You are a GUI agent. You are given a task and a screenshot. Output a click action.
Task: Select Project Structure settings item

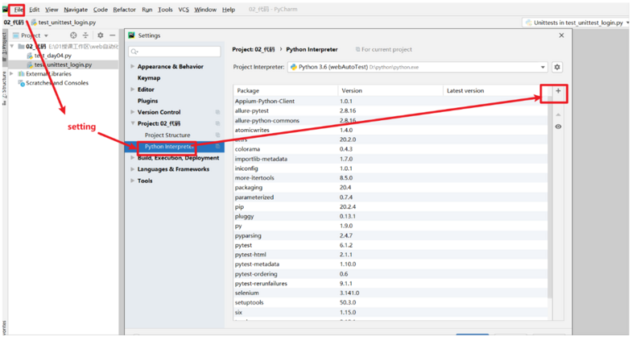[167, 135]
